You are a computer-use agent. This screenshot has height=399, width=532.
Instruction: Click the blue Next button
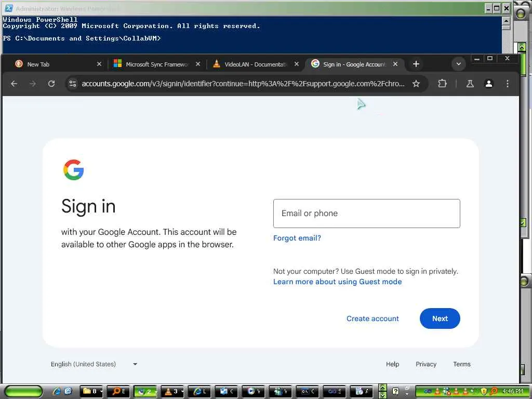(440, 318)
